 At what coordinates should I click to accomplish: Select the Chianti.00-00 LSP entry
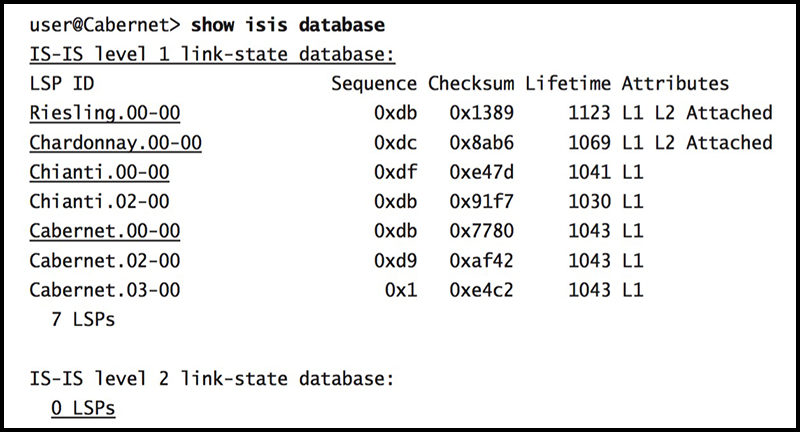(99, 172)
